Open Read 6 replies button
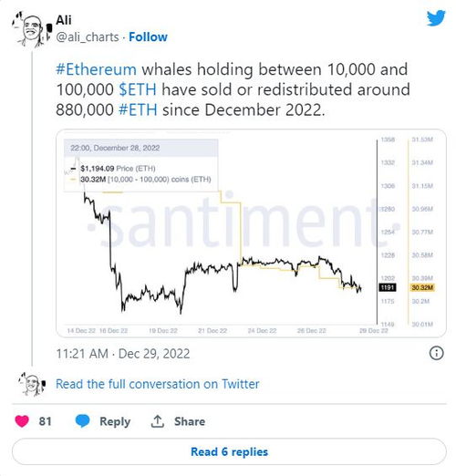The width and height of the screenshot is (456, 476). (x=229, y=451)
